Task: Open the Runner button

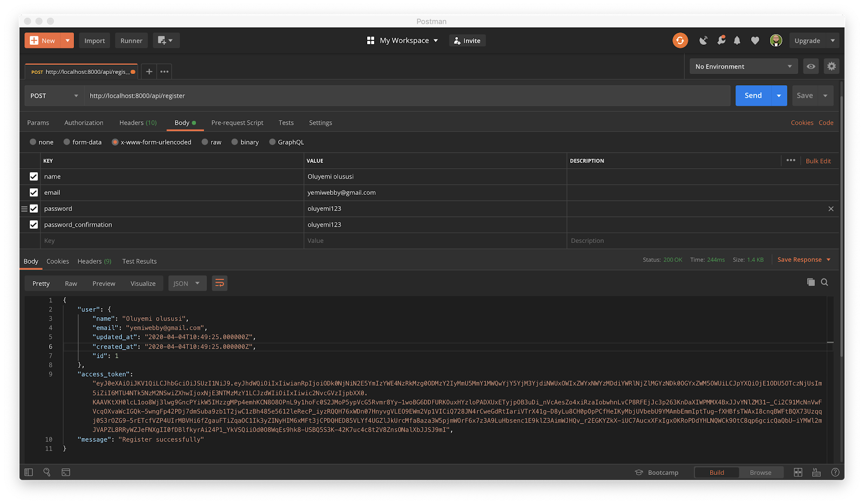Action: 131,40
